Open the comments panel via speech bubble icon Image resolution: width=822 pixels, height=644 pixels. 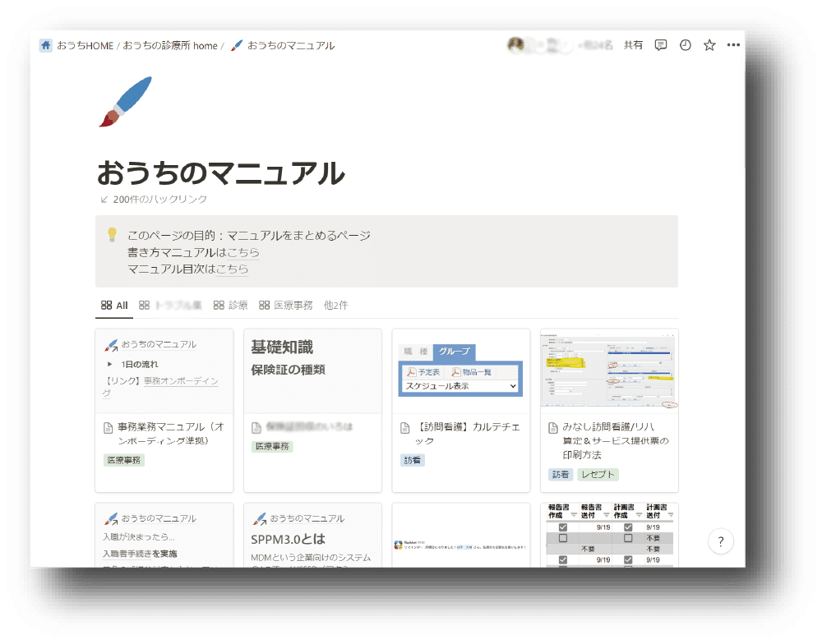pyautogui.click(x=660, y=45)
